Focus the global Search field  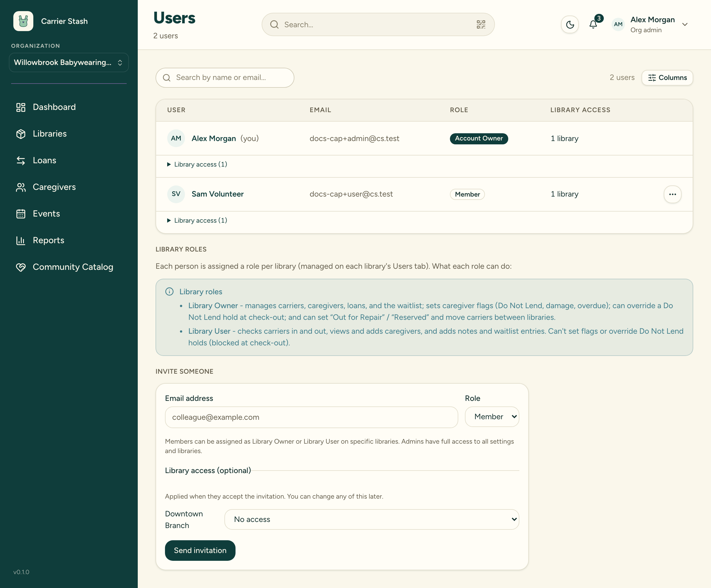pos(378,24)
